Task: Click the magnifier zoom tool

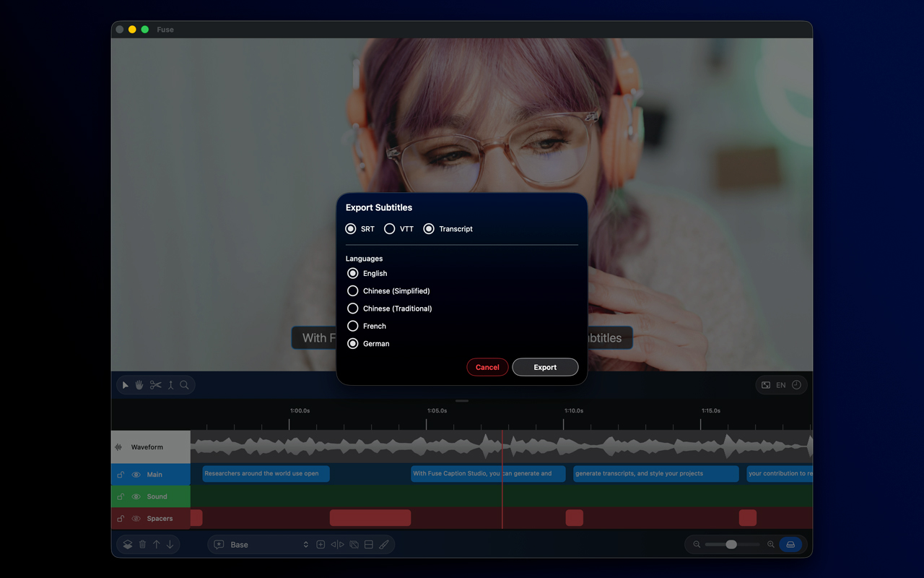Action: [184, 385]
